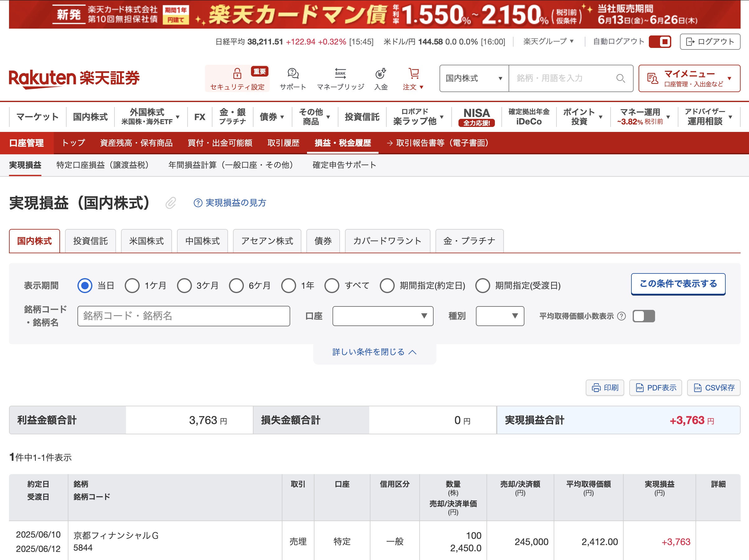Toggle the 自動ログアウト switch
This screenshot has width=749, height=560.
660,42
